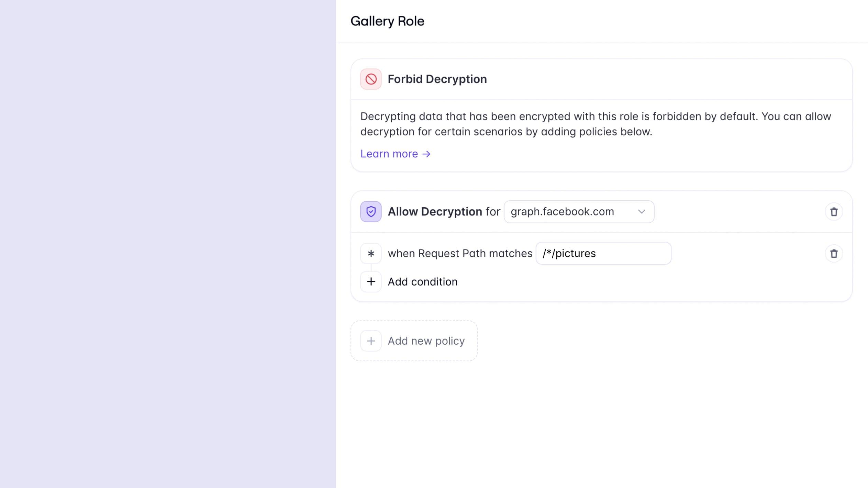Delete the Request Path condition

834,254
